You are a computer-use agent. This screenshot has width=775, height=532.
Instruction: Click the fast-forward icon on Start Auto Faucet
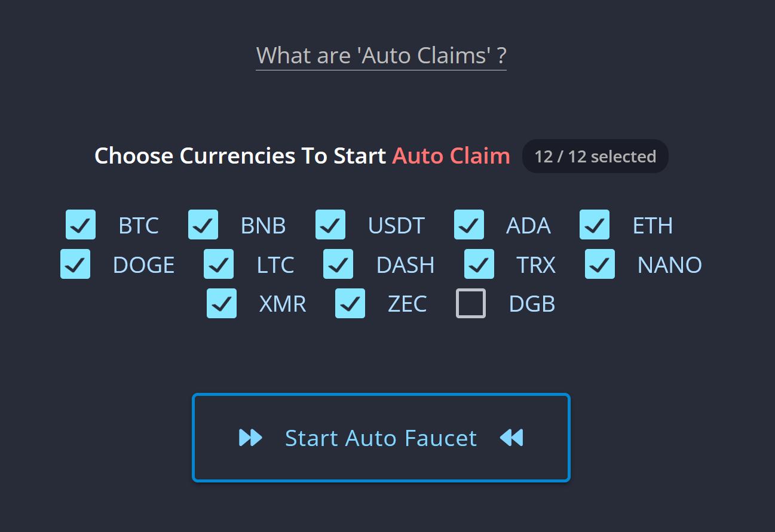250,438
